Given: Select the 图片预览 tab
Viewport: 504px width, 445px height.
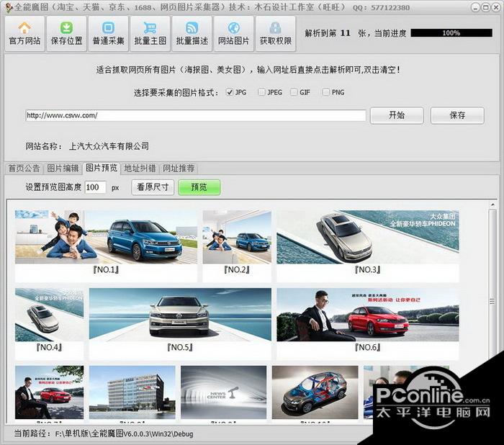Looking at the screenshot, I should pyautogui.click(x=102, y=168).
